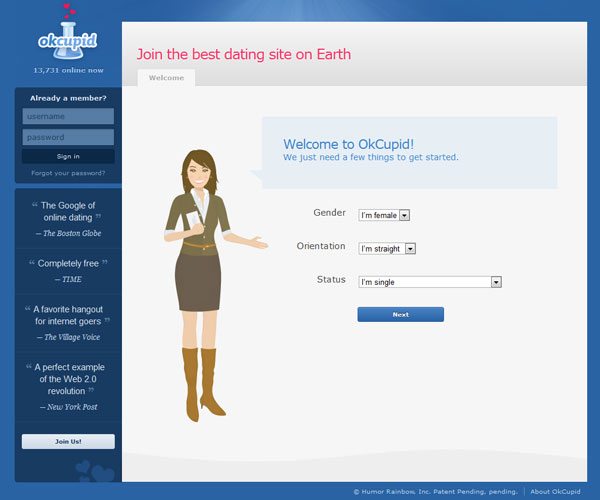Click the Join Us! button
The height and width of the screenshot is (500, 600).
pos(68,441)
